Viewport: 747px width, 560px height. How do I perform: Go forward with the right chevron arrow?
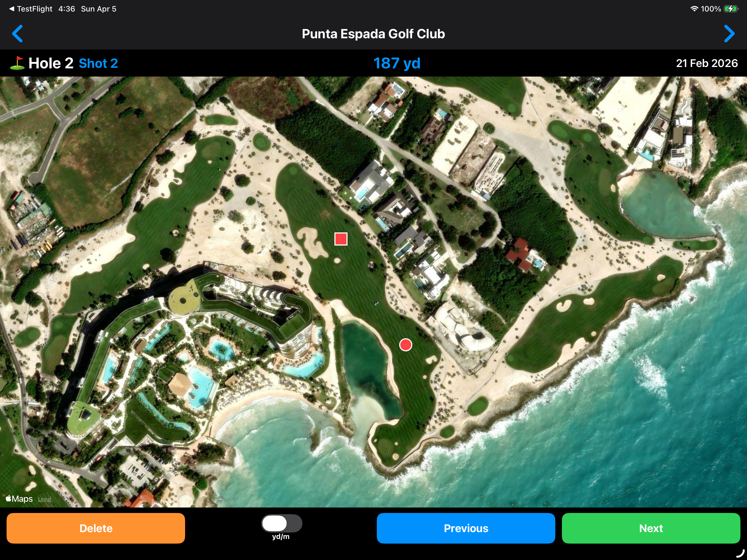click(729, 33)
